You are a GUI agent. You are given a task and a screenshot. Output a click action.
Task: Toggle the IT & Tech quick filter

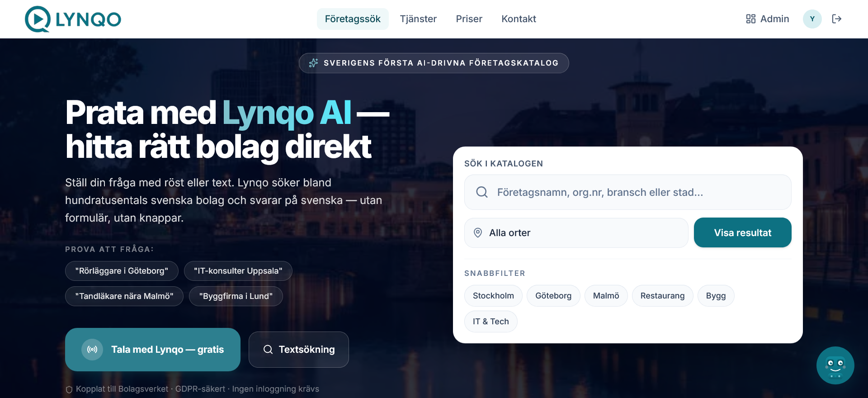[491, 322]
